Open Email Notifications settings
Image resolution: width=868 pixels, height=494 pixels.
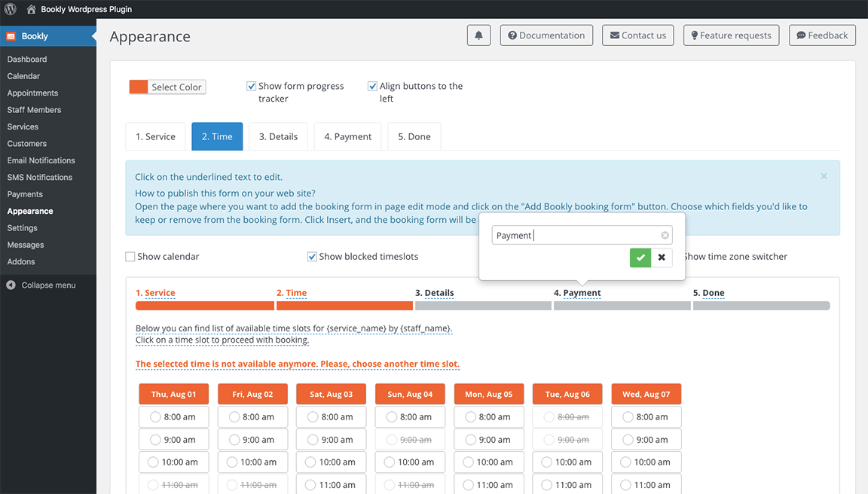tap(41, 160)
